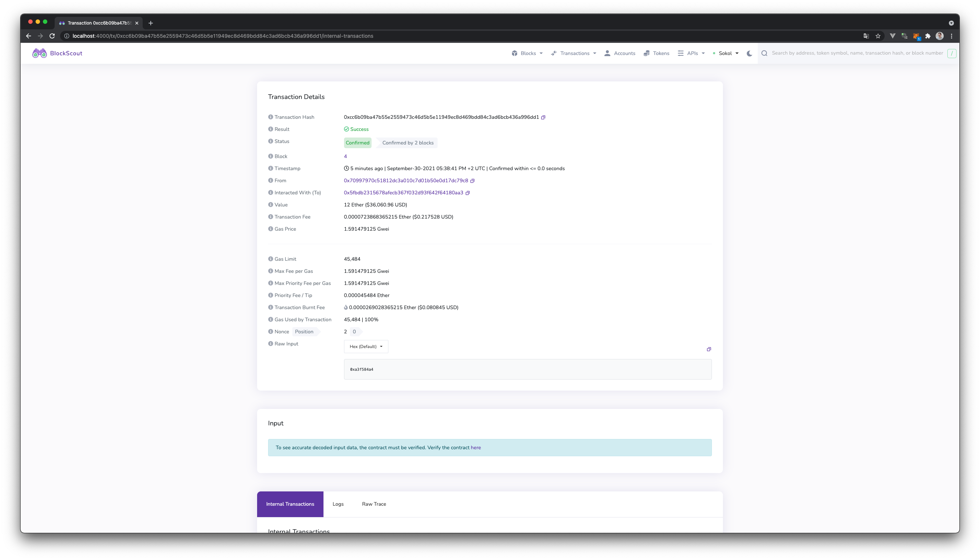Switch to the Raw Trace tab
Viewport: 980px width, 560px height.
click(x=373, y=504)
